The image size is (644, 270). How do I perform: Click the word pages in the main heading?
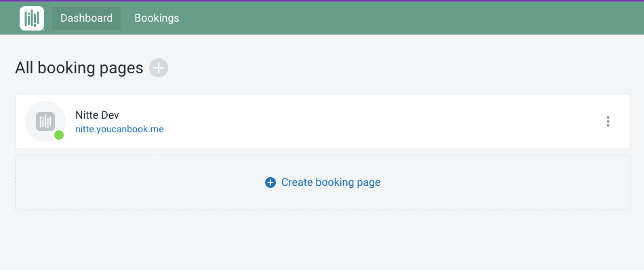[121, 69]
